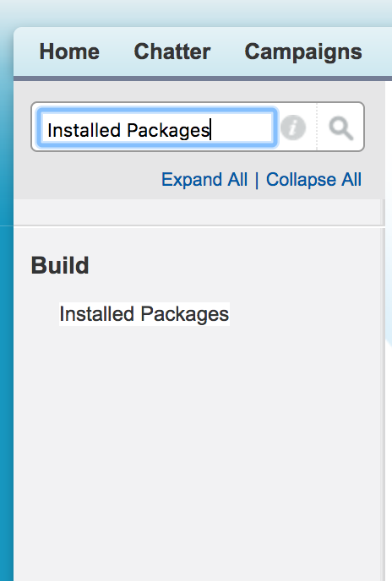Click the gray info icon in Quick Find

(x=293, y=128)
